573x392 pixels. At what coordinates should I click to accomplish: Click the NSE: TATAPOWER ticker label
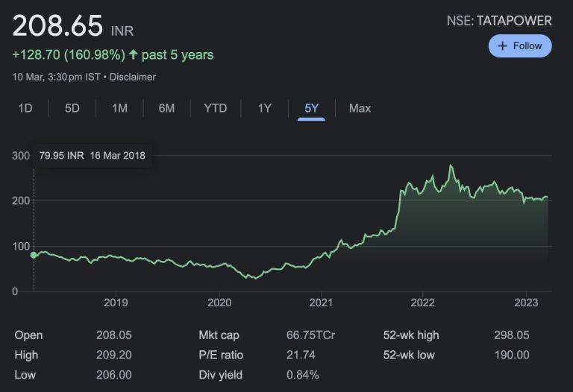(499, 21)
